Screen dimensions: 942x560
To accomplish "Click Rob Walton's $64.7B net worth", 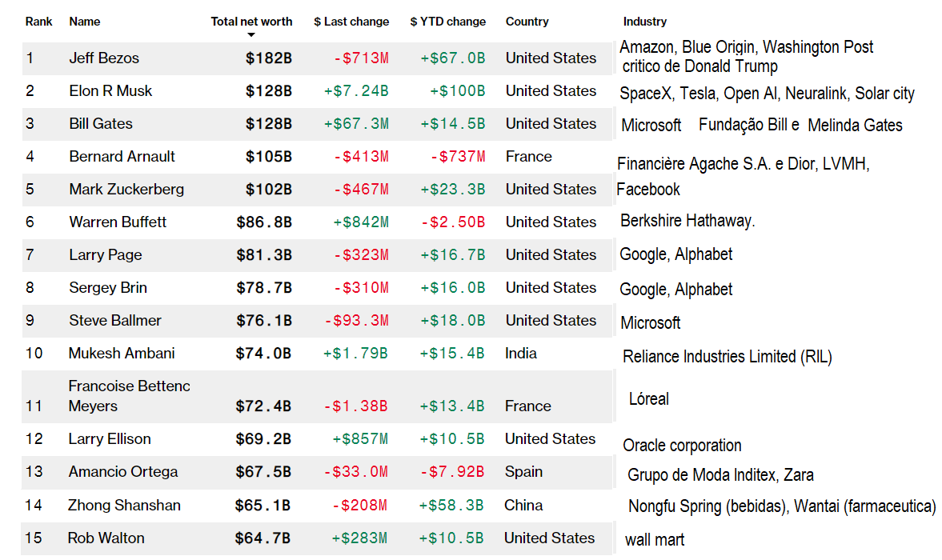I will point(263,538).
